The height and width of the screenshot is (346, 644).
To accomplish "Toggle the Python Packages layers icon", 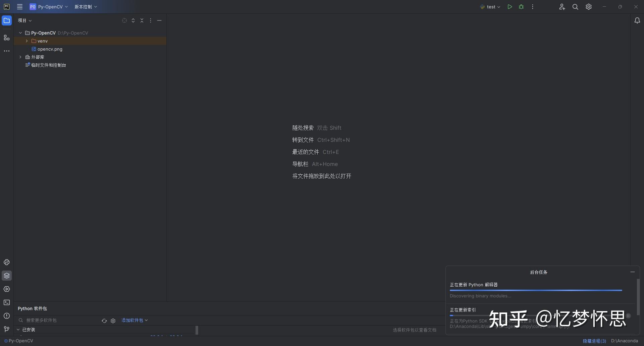I will click(7, 276).
